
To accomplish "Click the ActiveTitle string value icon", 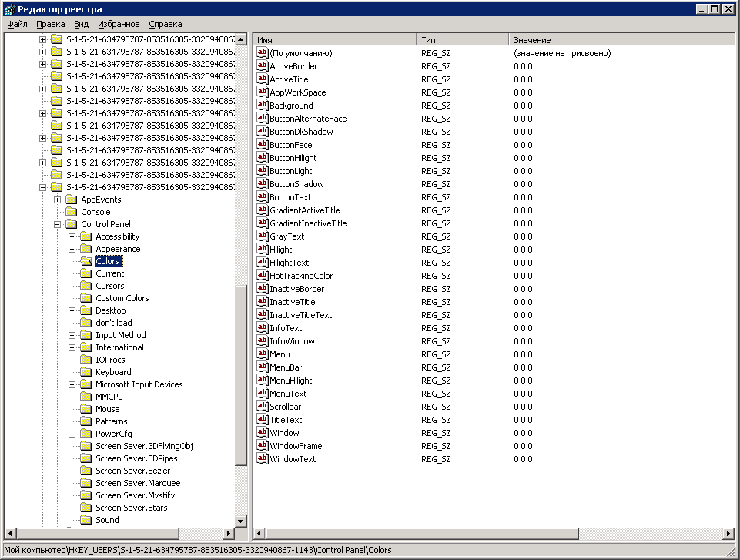I will (263, 79).
